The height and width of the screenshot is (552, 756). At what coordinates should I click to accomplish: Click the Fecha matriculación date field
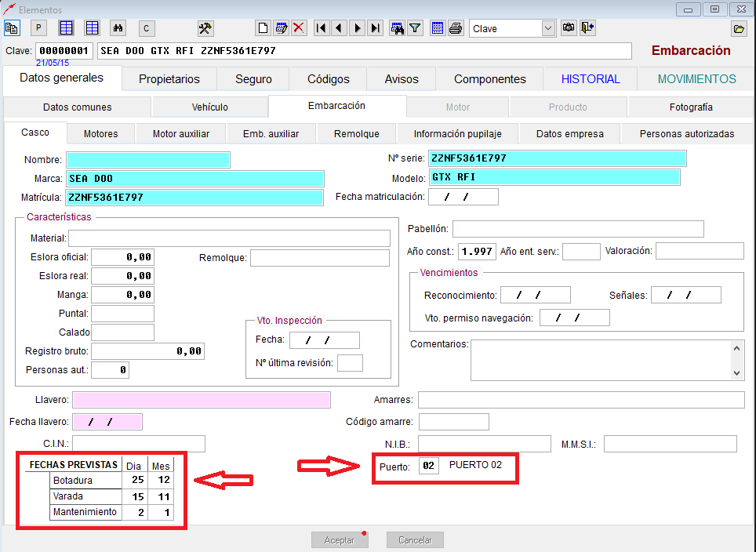(463, 197)
